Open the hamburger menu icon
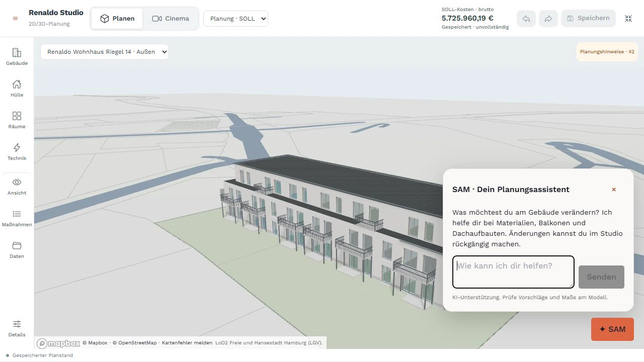Image resolution: width=644 pixels, height=362 pixels. click(15, 19)
